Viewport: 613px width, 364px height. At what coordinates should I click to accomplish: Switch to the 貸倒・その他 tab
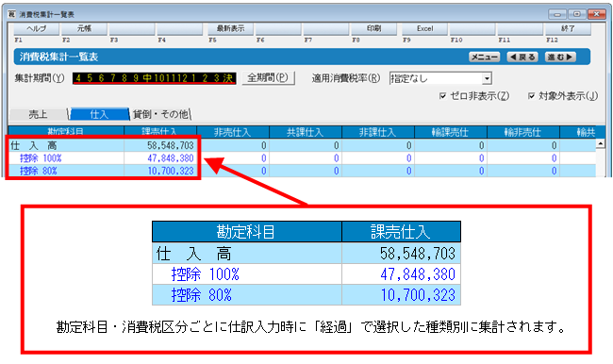click(160, 114)
